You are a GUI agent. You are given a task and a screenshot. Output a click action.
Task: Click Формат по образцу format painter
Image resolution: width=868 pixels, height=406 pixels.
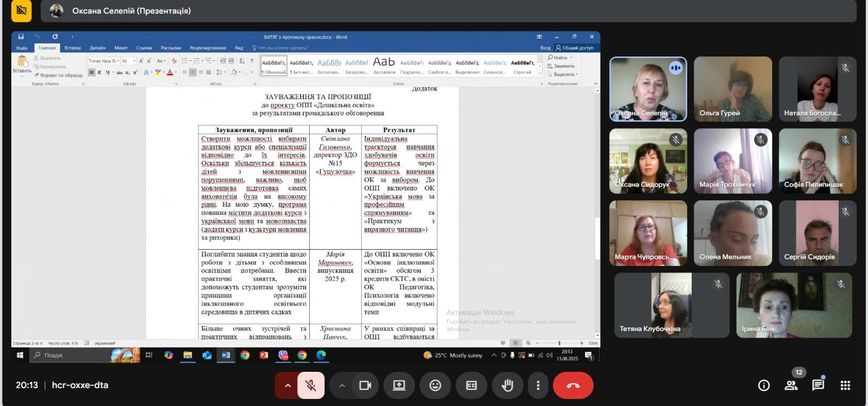[59, 75]
